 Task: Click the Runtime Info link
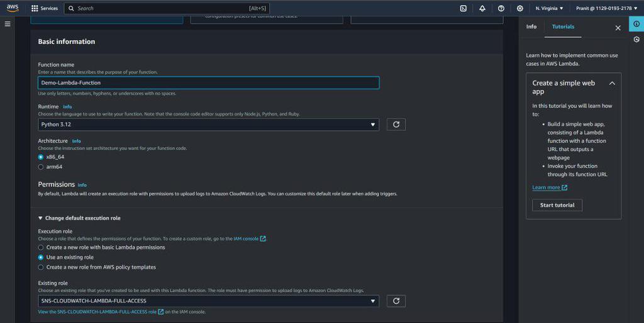tap(67, 107)
